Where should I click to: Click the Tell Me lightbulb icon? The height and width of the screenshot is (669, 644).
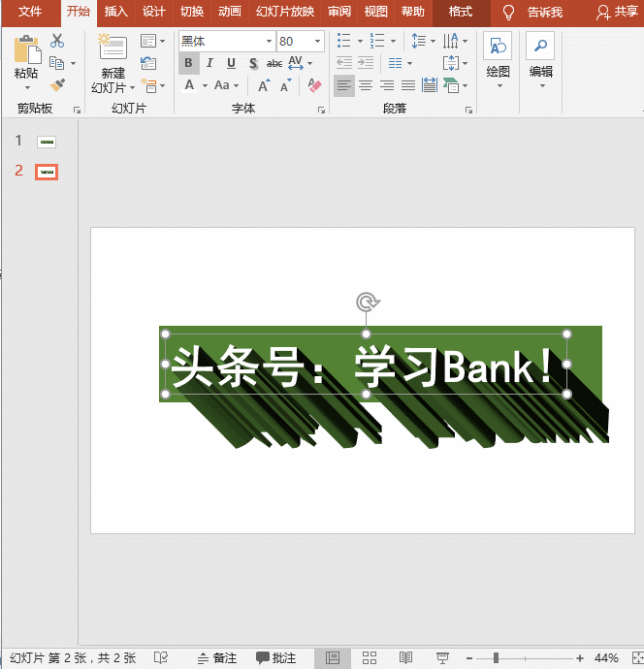pyautogui.click(x=508, y=13)
